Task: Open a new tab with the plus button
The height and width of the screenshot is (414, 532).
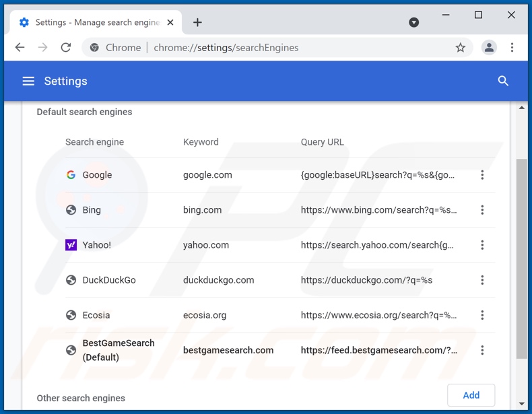Action: [197, 22]
